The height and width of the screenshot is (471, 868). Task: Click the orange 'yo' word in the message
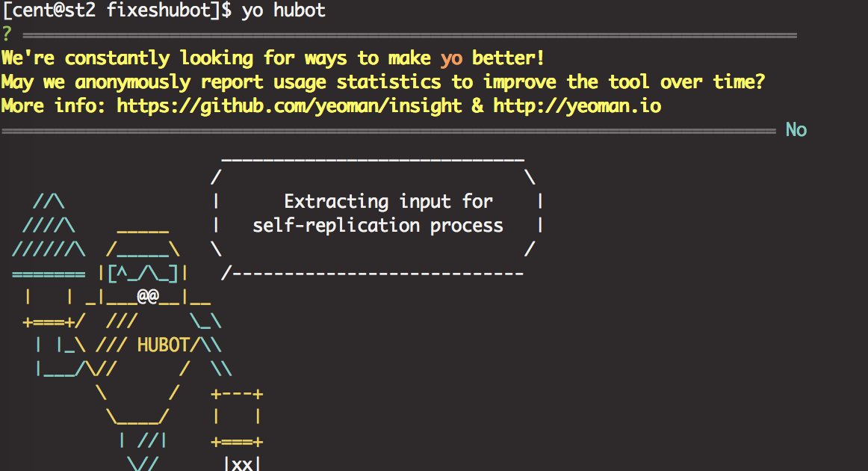(451, 59)
